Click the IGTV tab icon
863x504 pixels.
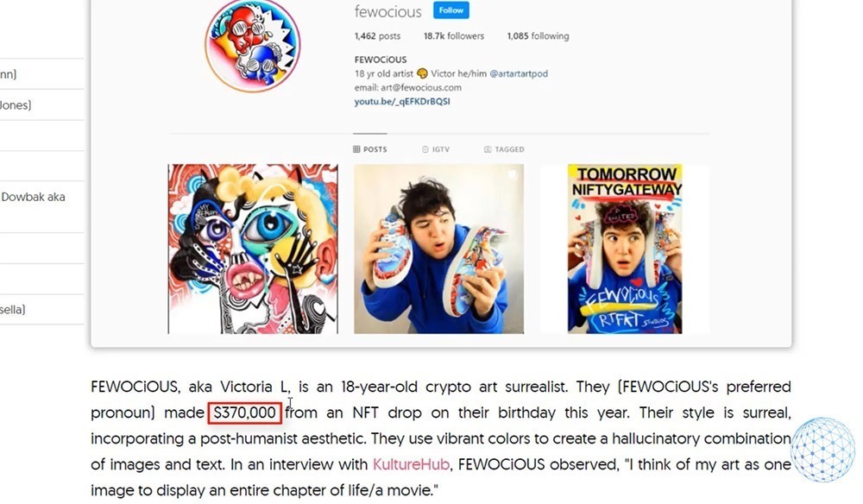425,149
